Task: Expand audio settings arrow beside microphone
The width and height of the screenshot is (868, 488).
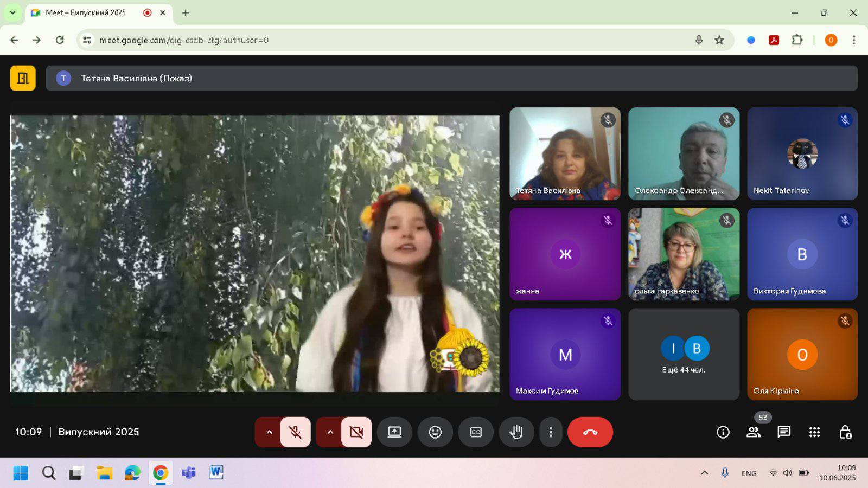Action: tap(269, 432)
